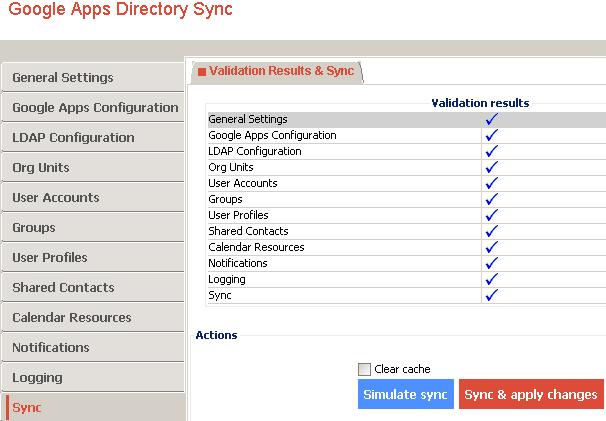Open User Accounts sidebar section
The height and width of the screenshot is (421, 606).
(93, 198)
